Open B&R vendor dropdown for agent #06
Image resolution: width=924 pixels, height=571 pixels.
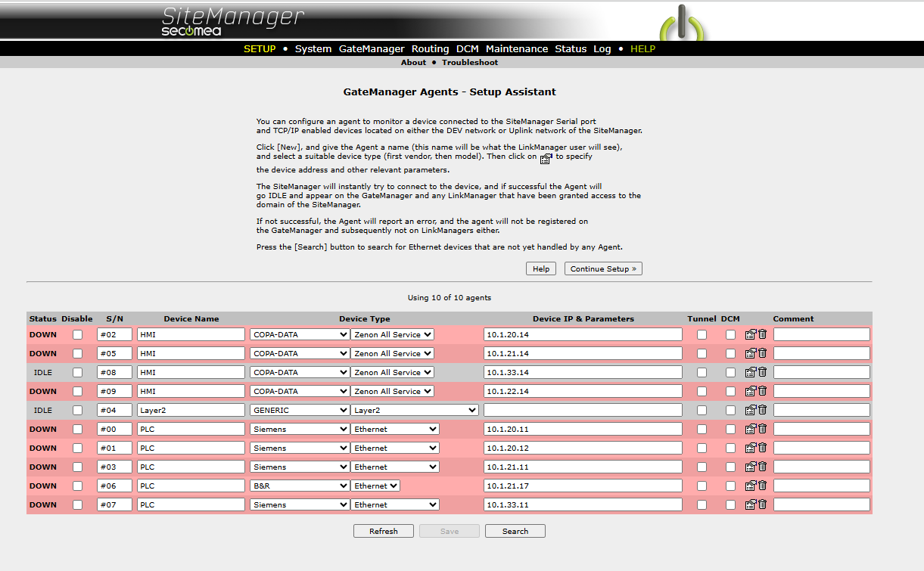coord(299,486)
